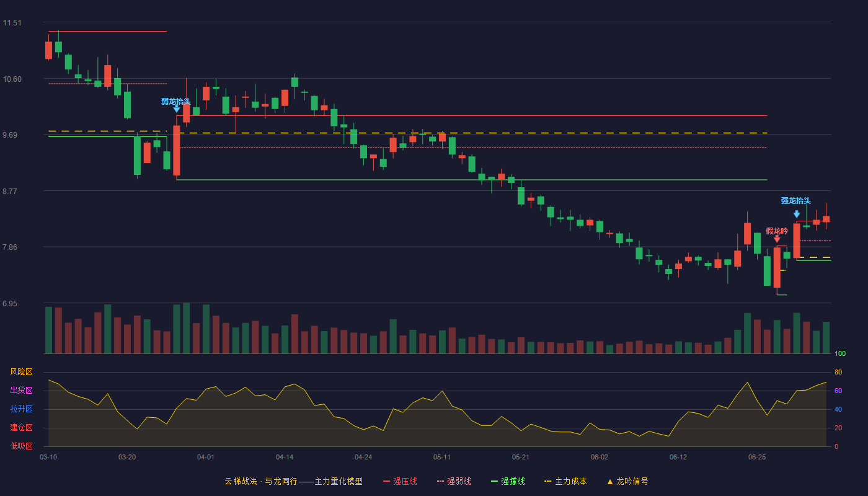Viewport: 868px width, 496px height.
Task: Toggle the 龙吟信号 legend entry
Action: click(627, 481)
